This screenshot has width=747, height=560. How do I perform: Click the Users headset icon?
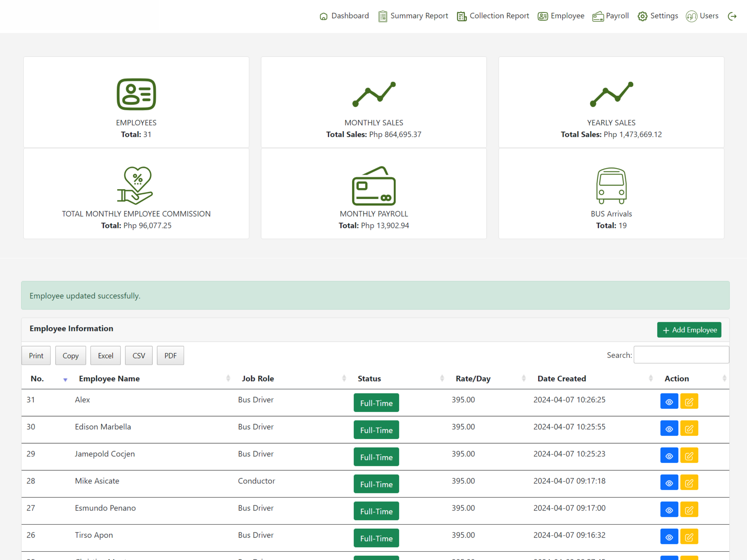[691, 16]
